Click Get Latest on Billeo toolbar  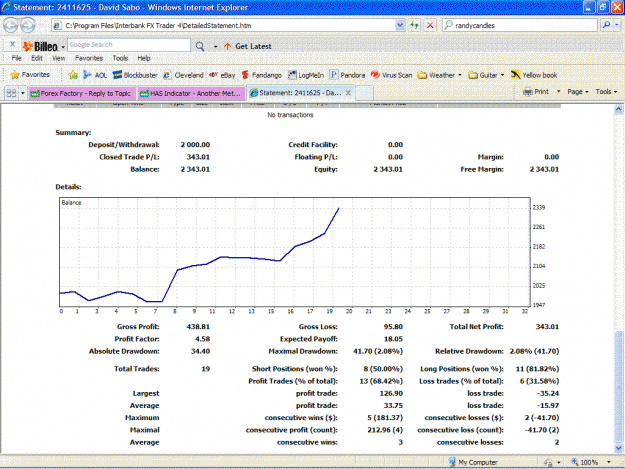click(x=248, y=46)
